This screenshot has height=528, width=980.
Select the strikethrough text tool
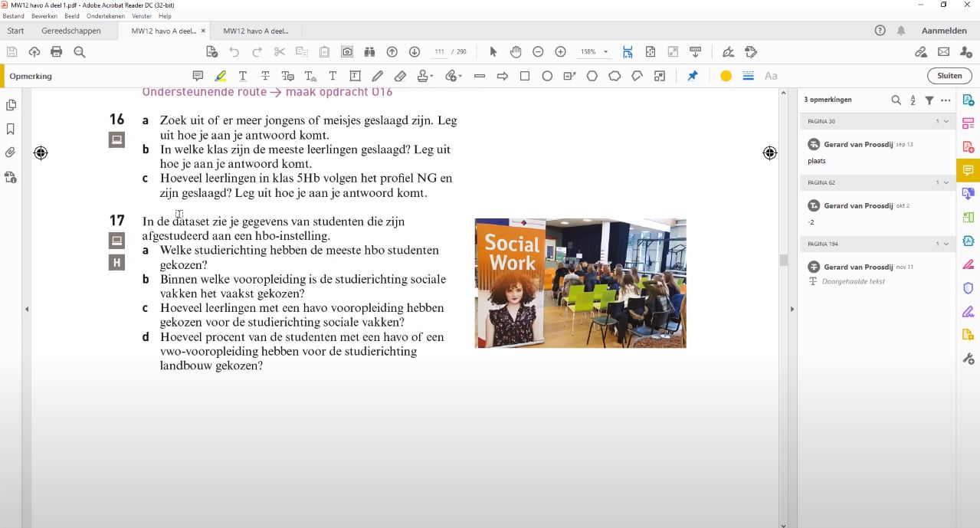pyautogui.click(x=265, y=76)
